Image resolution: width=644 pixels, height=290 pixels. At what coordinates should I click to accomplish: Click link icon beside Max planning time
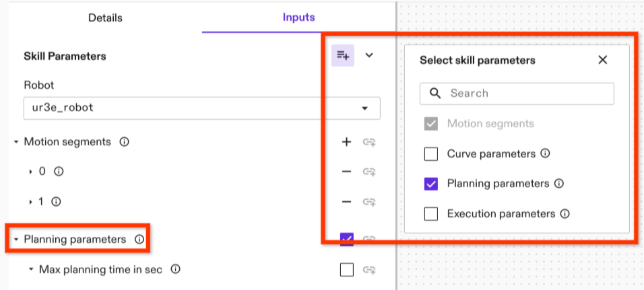[369, 270]
